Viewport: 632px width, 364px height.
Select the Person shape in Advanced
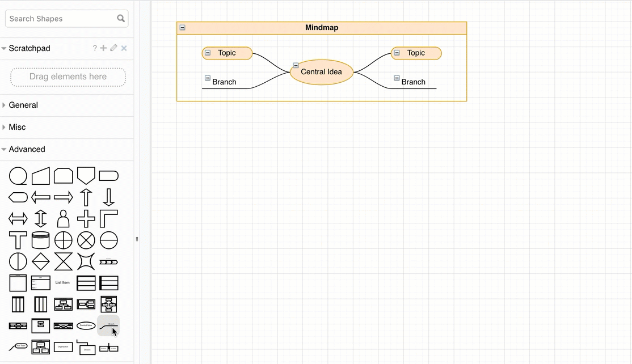(63, 218)
